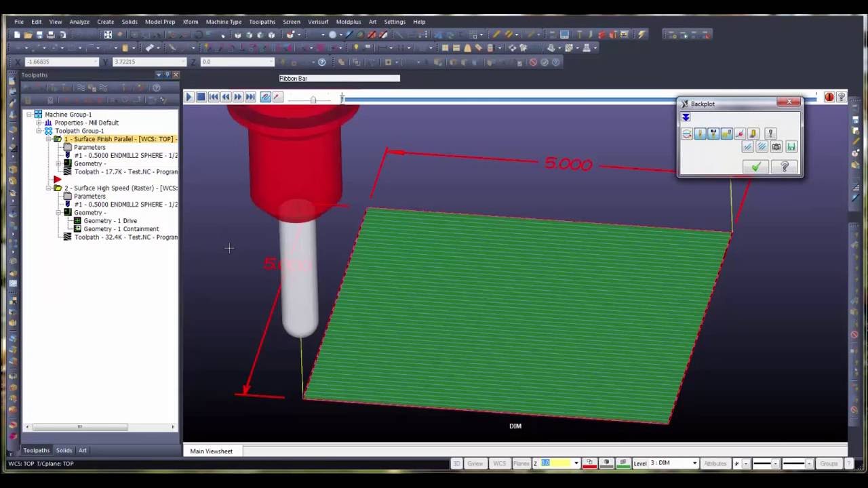This screenshot has width=868, height=488.
Task: Click the camera snapshot icon in Backplot
Action: pos(776,146)
